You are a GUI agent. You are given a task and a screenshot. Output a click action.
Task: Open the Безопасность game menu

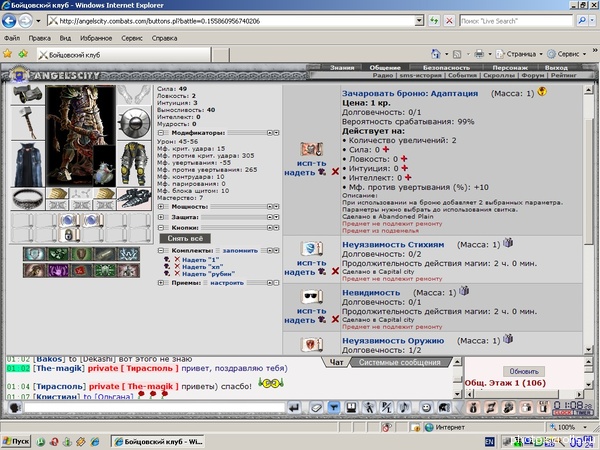click(x=446, y=68)
